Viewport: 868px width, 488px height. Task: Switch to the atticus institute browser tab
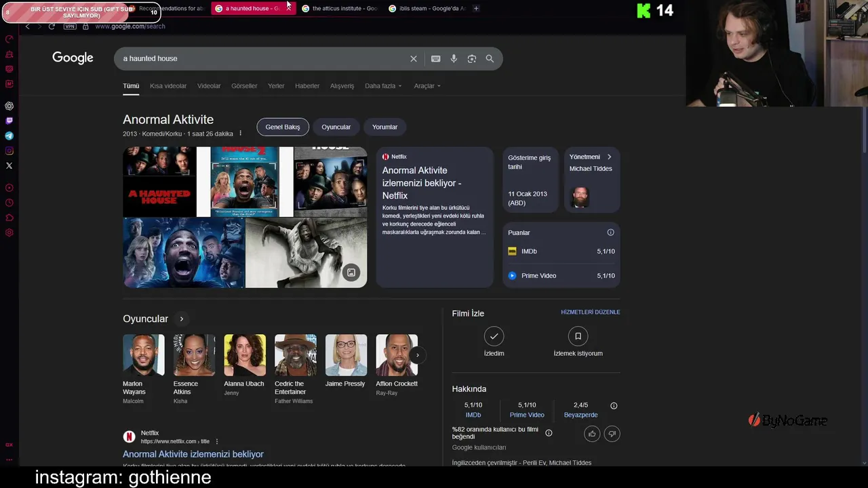click(340, 8)
